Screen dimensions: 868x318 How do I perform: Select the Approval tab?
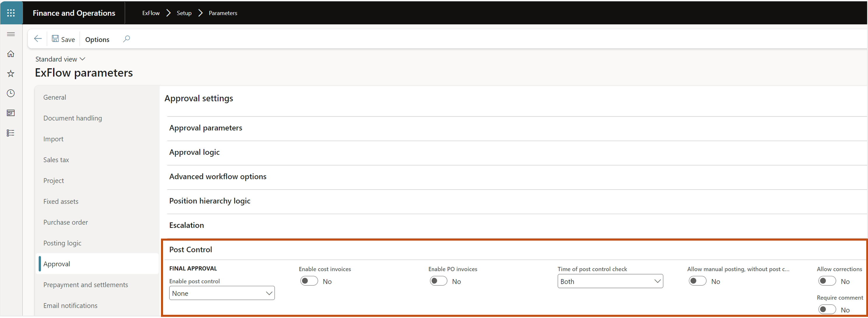click(97, 264)
